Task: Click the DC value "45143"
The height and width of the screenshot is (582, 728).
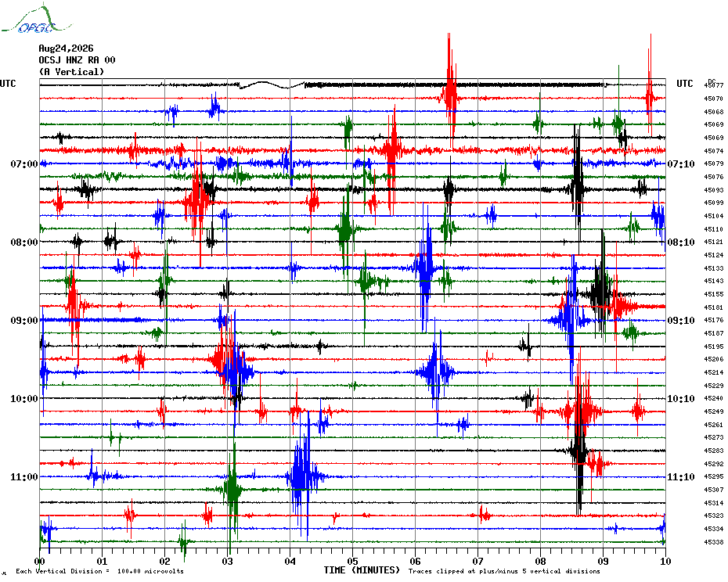Action: (714, 281)
